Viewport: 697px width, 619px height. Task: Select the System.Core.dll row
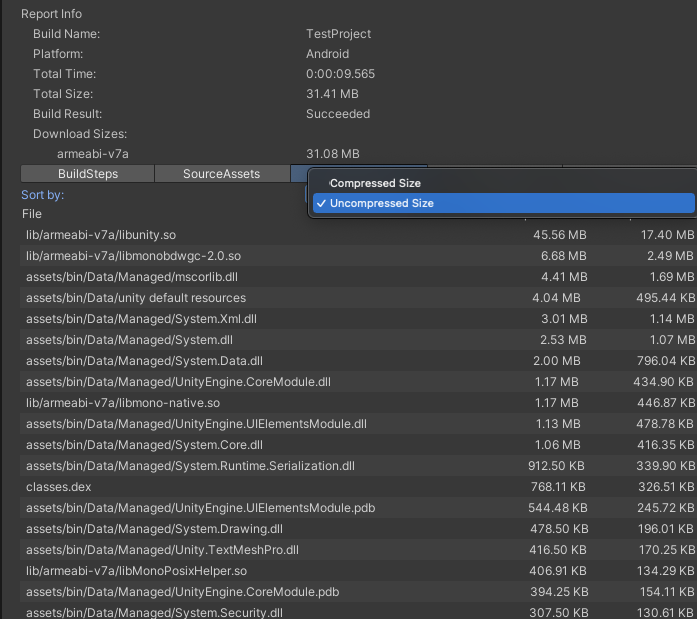pyautogui.click(x=358, y=445)
